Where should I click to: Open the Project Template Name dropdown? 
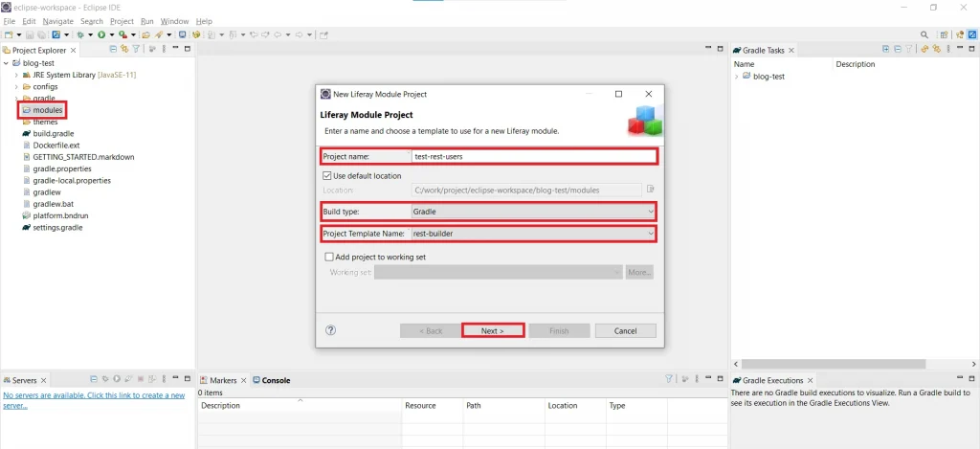click(x=532, y=234)
